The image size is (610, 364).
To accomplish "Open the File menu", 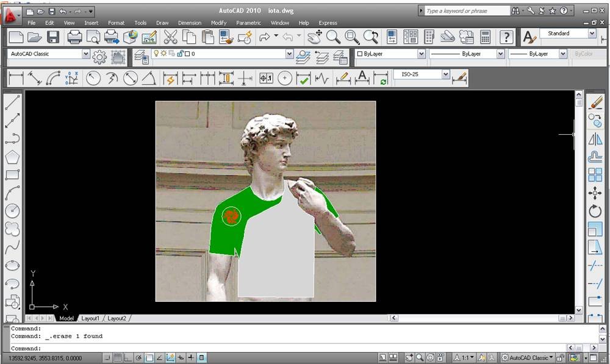I will [32, 23].
